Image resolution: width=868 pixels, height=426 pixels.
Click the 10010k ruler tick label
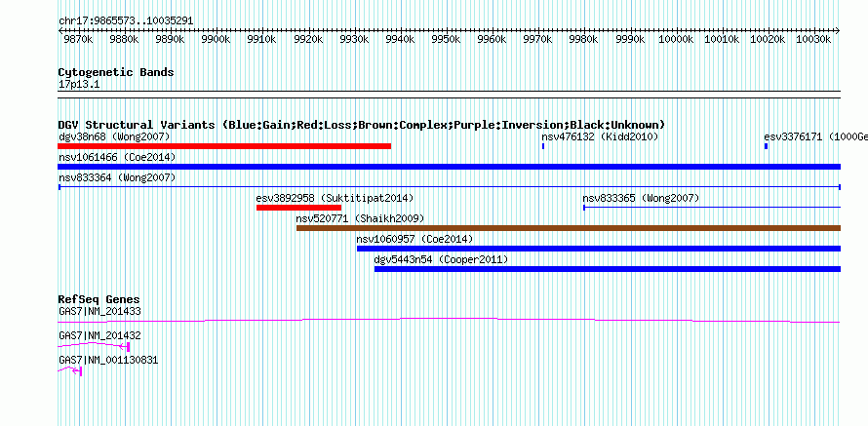723,40
